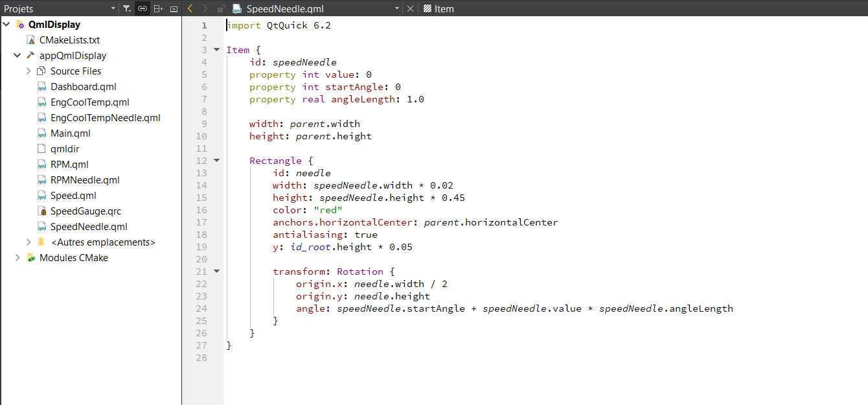Screen dimensions: 868x405
Task: Fold the Rotation block at line 21
Action: click(216, 272)
